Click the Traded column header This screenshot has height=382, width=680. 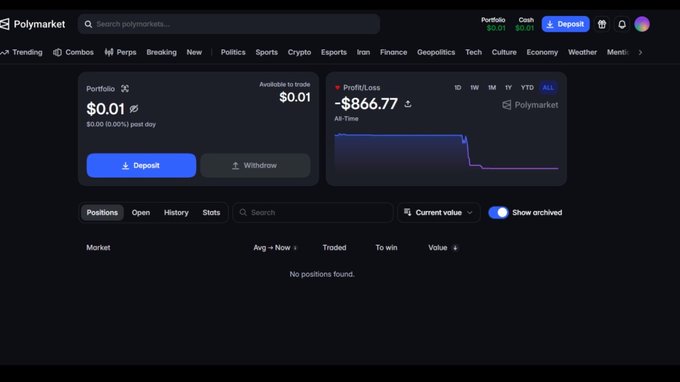(334, 248)
